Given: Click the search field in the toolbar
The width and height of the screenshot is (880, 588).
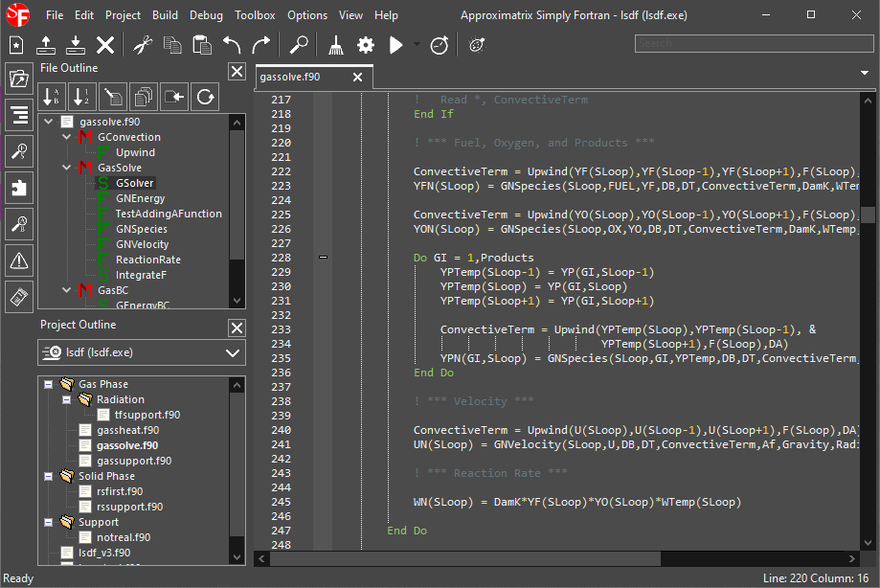Looking at the screenshot, I should coord(752,43).
